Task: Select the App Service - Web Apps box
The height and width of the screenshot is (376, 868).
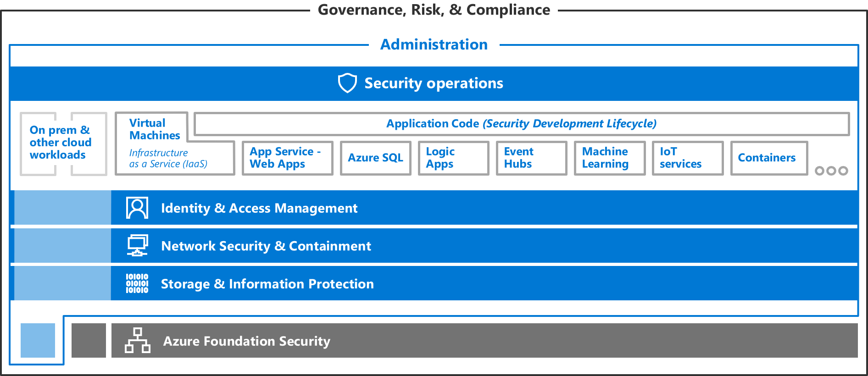Action: [x=287, y=158]
